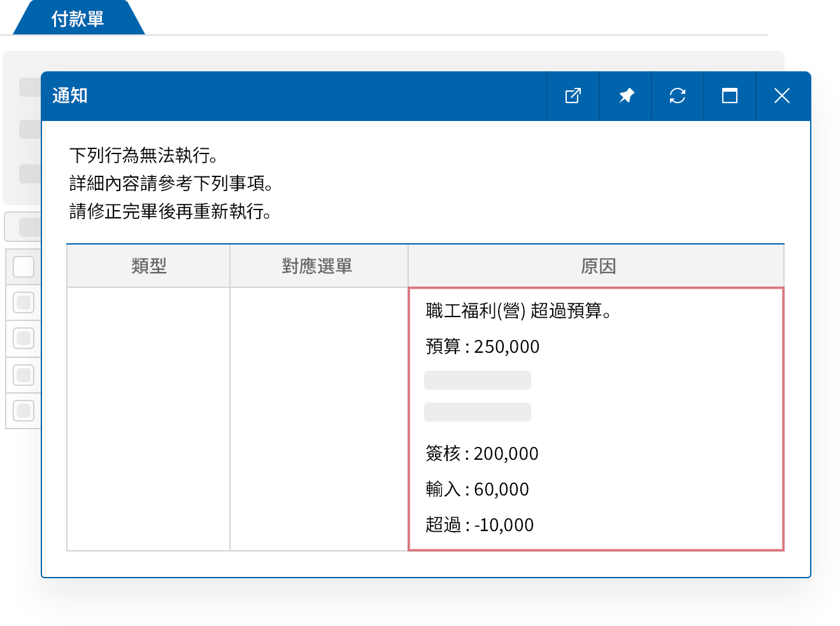This screenshot has height=626, width=840.
Task: Select the 通知 title bar label
Action: coord(70,96)
